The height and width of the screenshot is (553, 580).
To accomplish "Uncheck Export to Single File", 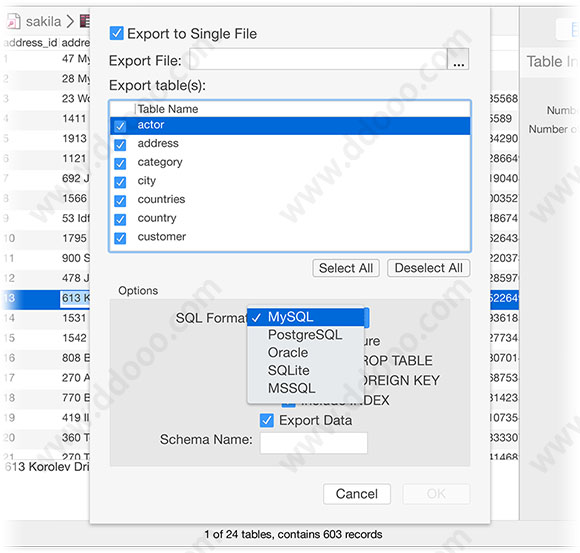I will (x=117, y=33).
